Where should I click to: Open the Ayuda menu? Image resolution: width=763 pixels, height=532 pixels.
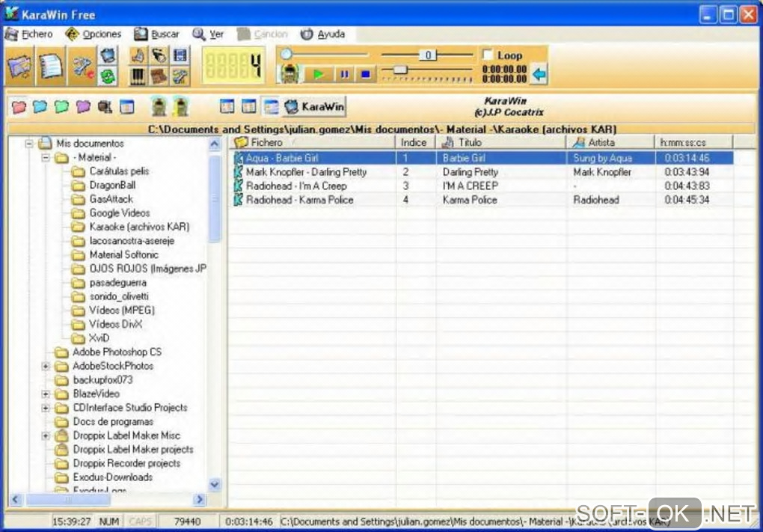(323, 34)
